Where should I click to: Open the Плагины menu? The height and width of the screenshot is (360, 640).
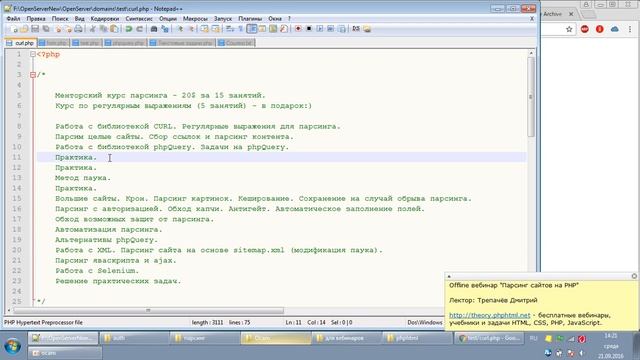[250, 19]
